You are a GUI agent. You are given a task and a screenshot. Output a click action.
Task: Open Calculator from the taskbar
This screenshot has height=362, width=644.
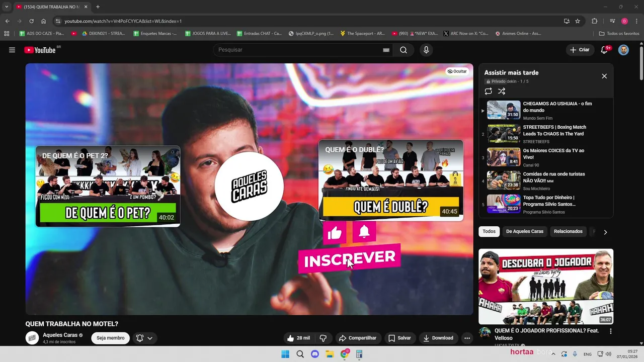click(x=359, y=354)
